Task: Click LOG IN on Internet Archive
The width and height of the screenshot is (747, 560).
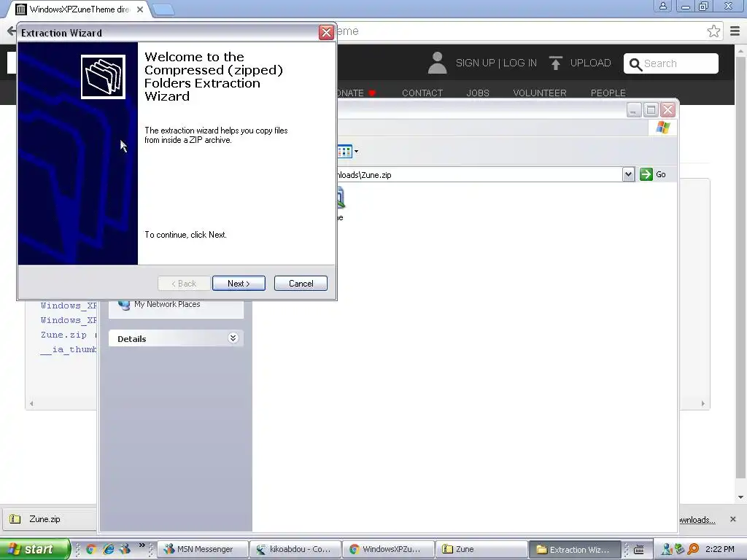Action: click(x=519, y=63)
